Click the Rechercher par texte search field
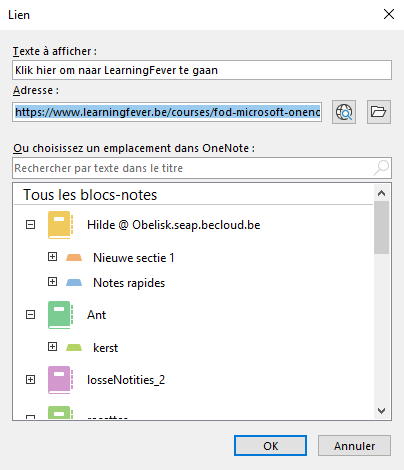The height and width of the screenshot is (470, 404). [193, 168]
